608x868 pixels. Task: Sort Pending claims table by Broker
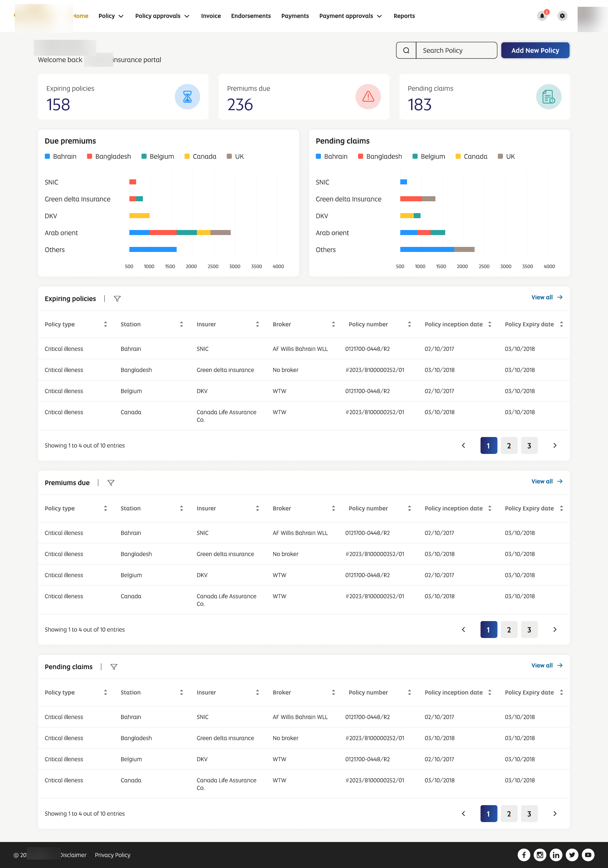tap(333, 693)
